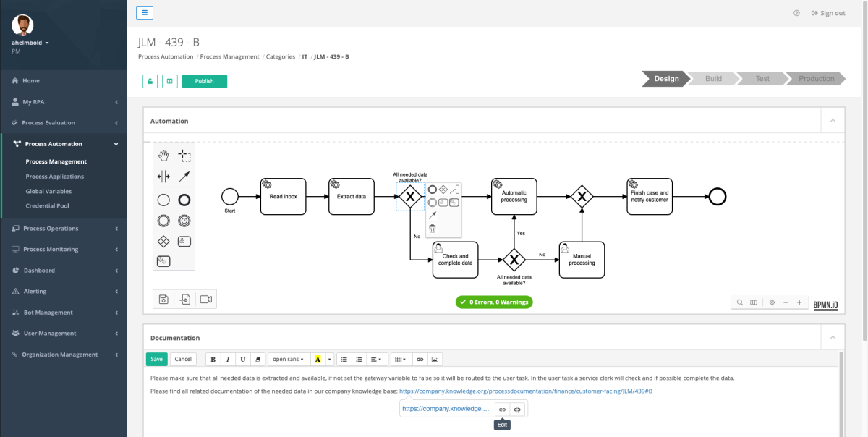
Task: Open the open sans font dropdown
Action: pos(289,359)
